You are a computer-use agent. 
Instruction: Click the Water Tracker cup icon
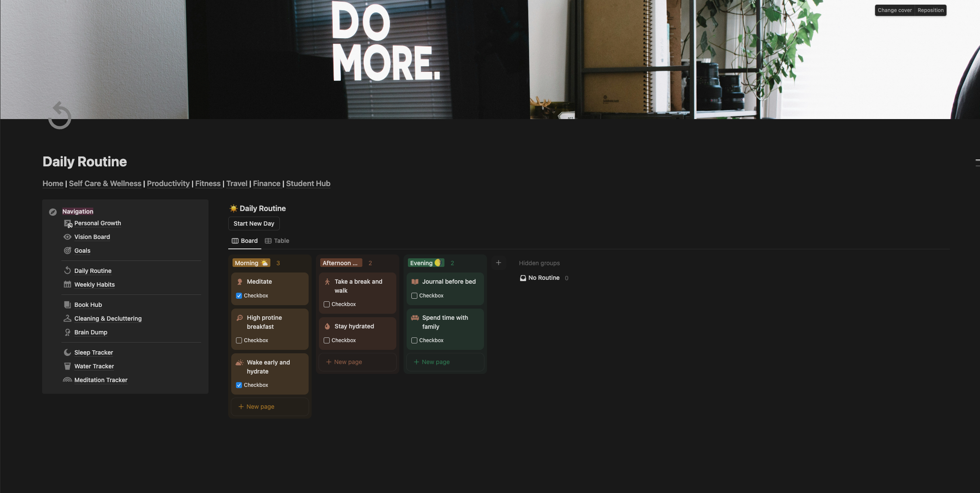(x=67, y=366)
